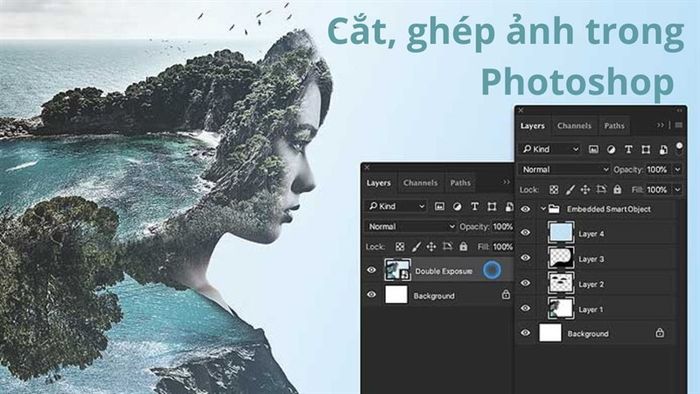Click shape layer filter icon in left panel
This screenshot has width=700, height=394.
[x=492, y=207]
